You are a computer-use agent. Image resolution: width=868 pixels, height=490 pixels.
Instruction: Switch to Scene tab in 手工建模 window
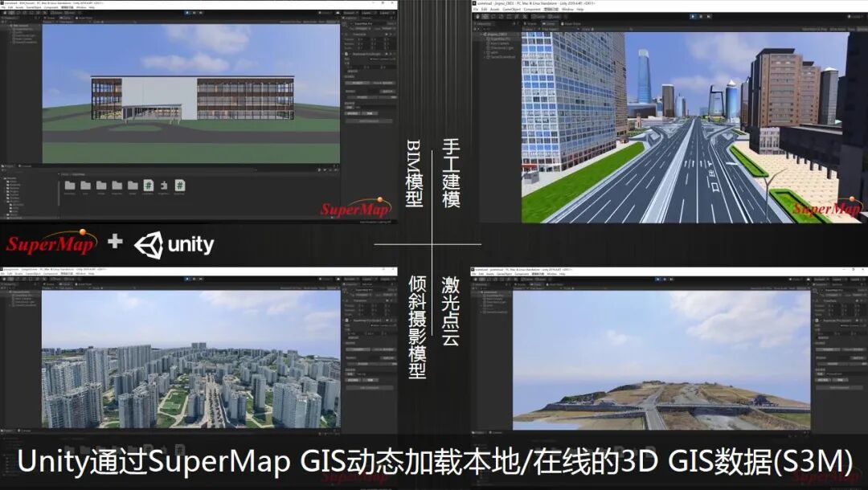click(x=530, y=24)
